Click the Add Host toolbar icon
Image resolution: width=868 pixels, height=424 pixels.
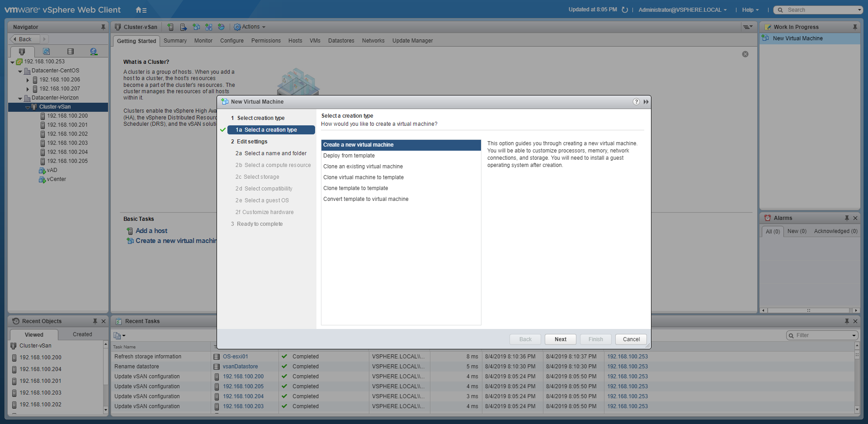(x=170, y=27)
